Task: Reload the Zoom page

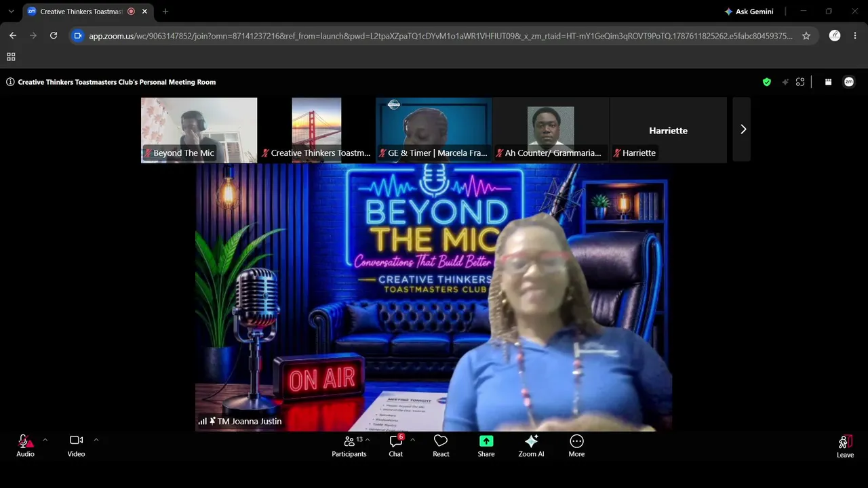Action: (x=54, y=36)
